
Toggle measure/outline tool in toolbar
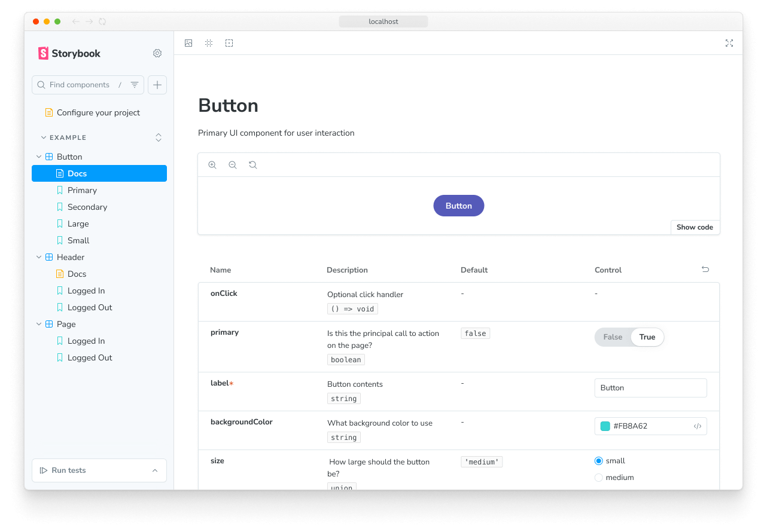point(229,42)
